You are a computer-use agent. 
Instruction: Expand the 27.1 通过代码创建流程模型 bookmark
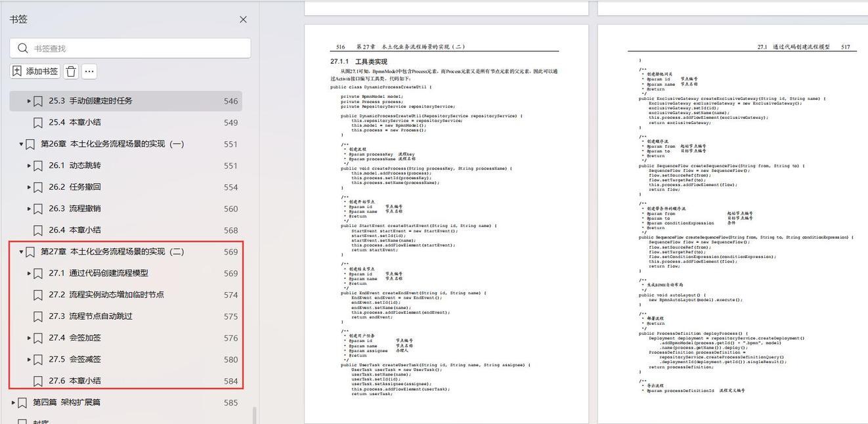[x=29, y=273]
